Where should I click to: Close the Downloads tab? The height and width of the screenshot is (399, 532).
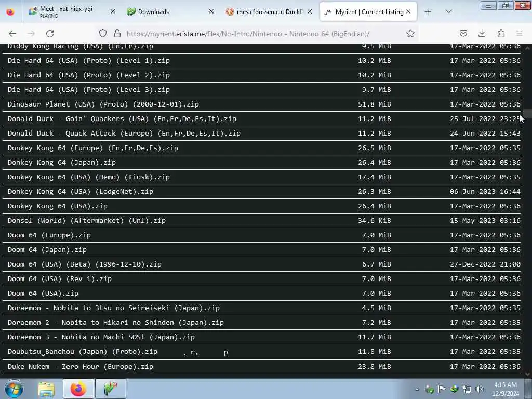pos(211,12)
